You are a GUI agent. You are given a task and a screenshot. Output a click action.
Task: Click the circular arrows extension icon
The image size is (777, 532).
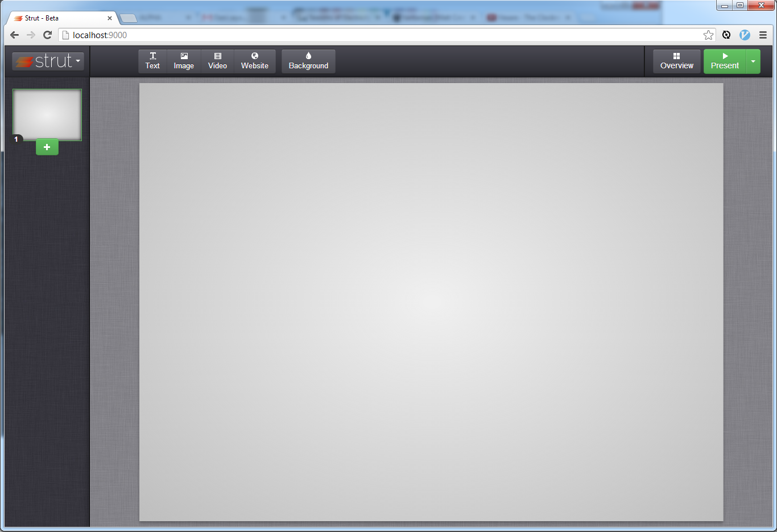point(726,35)
